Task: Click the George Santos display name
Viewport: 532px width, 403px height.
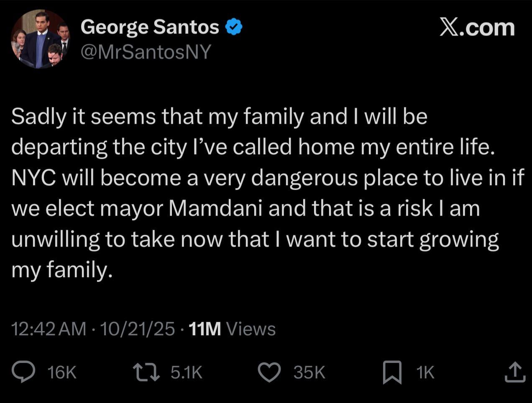Action: pos(150,28)
